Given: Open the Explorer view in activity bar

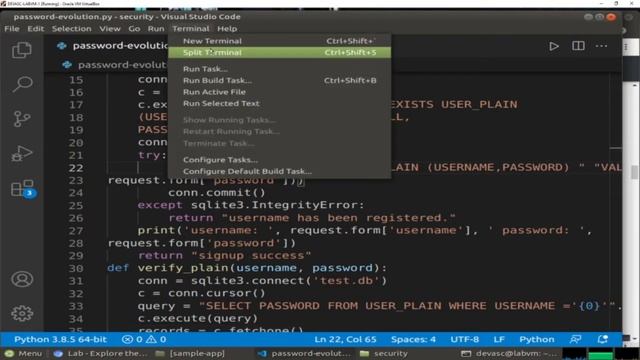Looking at the screenshot, I should coord(22,50).
